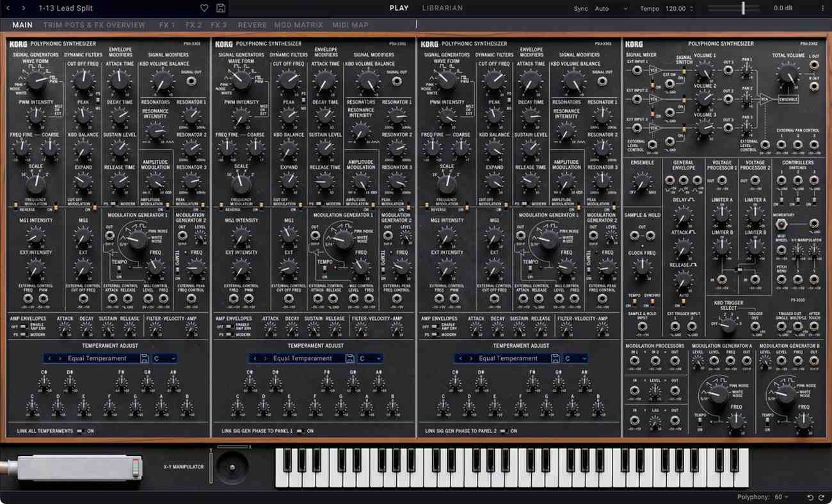
Task: Click the save preset disk icon
Action: (x=221, y=8)
